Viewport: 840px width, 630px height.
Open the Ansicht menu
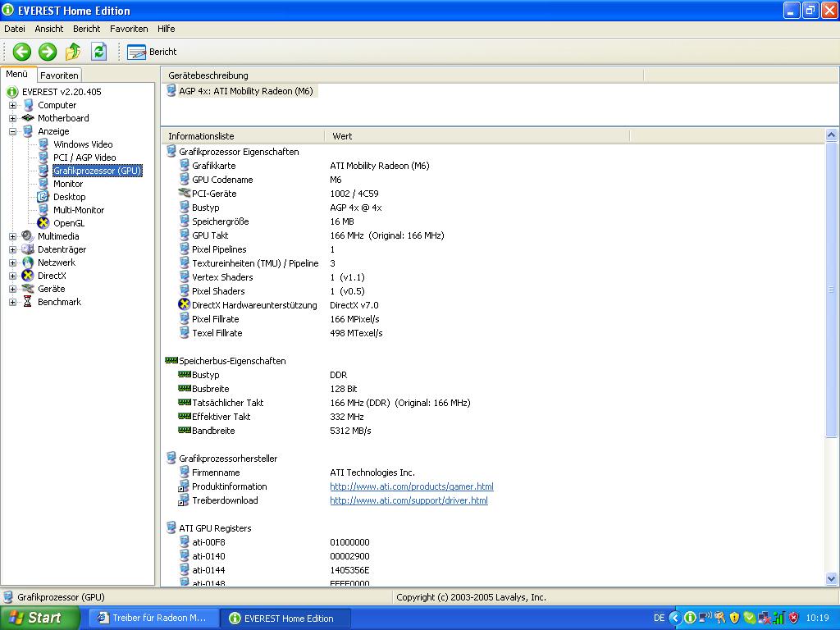pyautogui.click(x=48, y=29)
